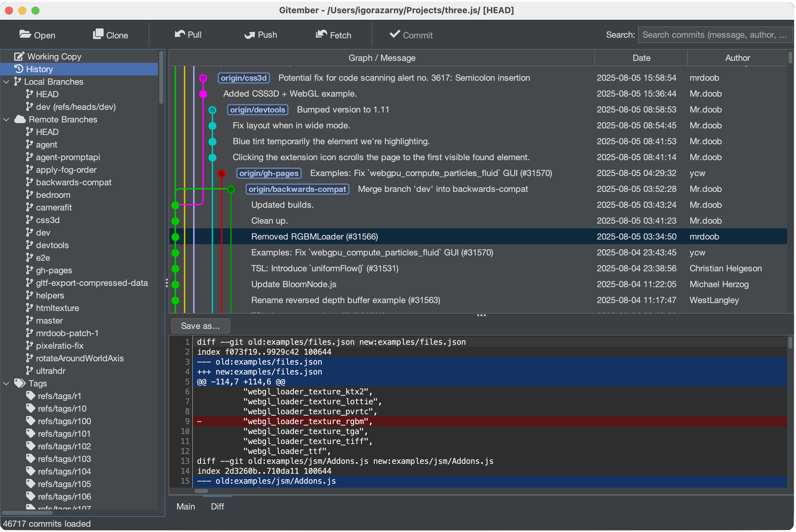Collapse the Remote Branches section
796x532 pixels.
point(6,119)
